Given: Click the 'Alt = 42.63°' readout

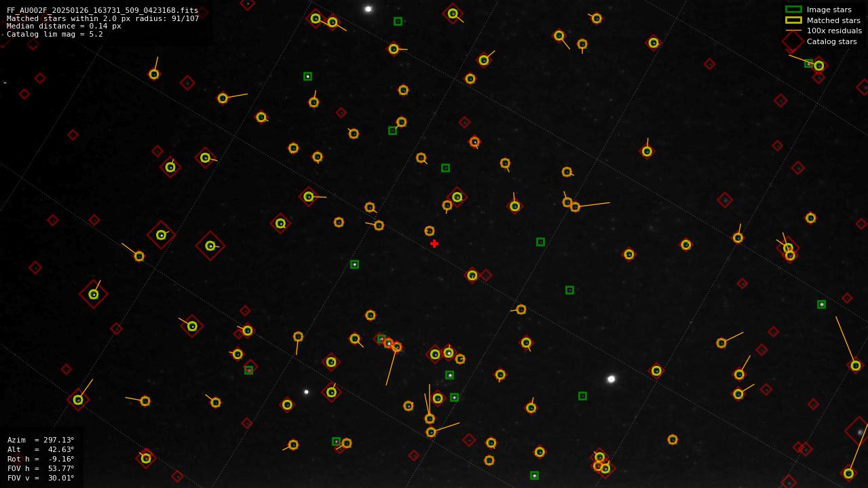Looking at the screenshot, I should click(41, 449).
